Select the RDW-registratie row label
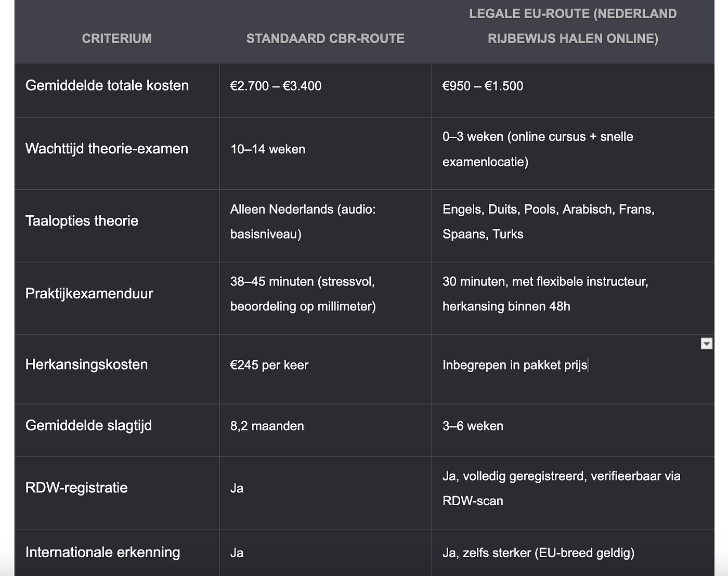 pos(76,488)
